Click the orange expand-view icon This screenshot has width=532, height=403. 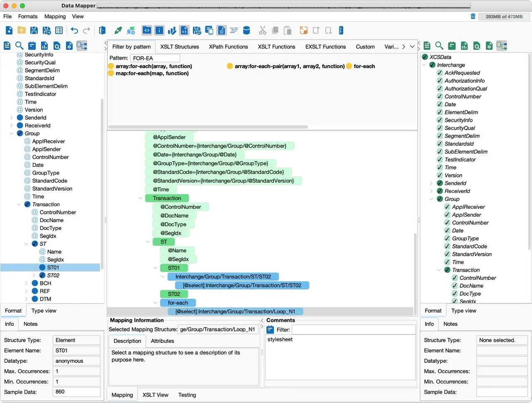304,30
